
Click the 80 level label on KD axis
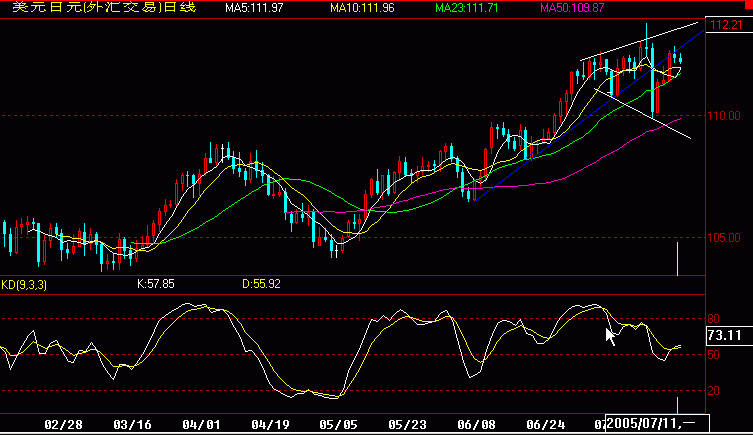pyautogui.click(x=714, y=318)
